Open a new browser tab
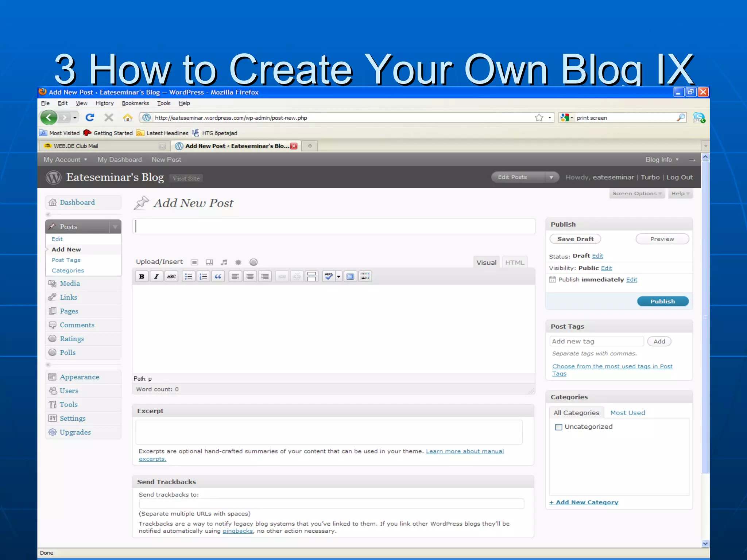Image resolution: width=747 pixels, height=560 pixels. click(x=310, y=146)
